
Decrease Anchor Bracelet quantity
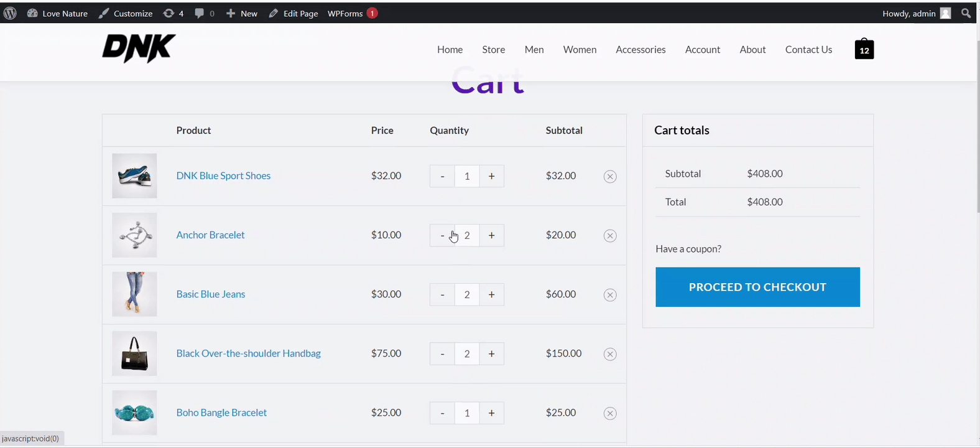442,235
